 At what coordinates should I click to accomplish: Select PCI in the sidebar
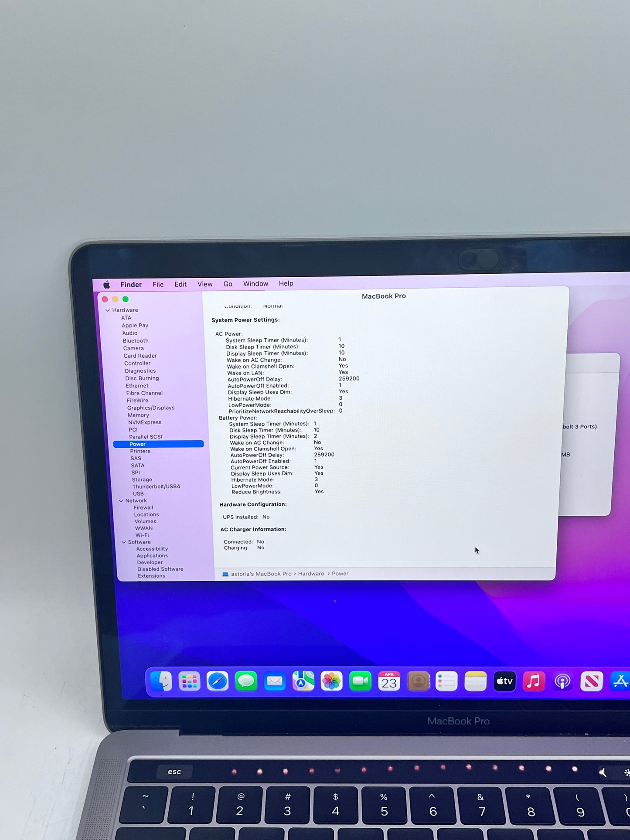133,430
